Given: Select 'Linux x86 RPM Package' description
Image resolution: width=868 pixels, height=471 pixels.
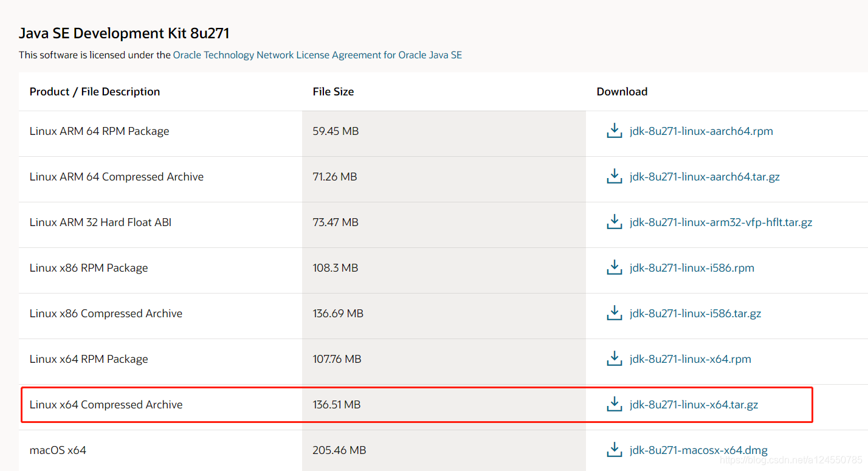Looking at the screenshot, I should coord(89,268).
